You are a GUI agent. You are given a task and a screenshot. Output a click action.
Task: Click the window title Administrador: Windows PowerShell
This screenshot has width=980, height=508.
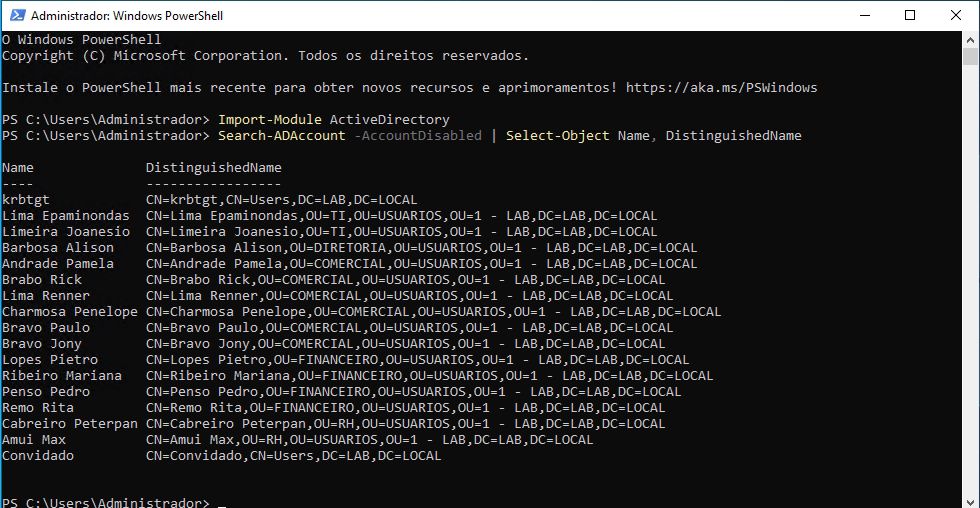point(127,16)
